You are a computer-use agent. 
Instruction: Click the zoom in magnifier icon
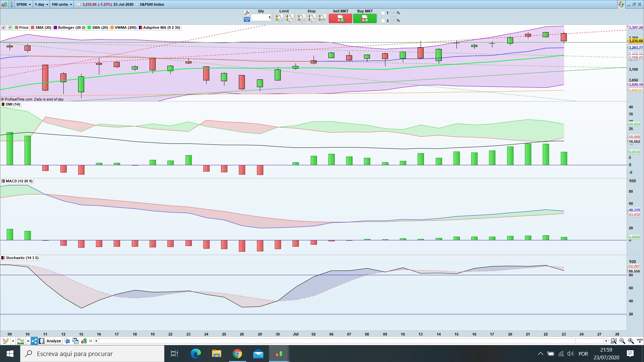[x=631, y=341]
